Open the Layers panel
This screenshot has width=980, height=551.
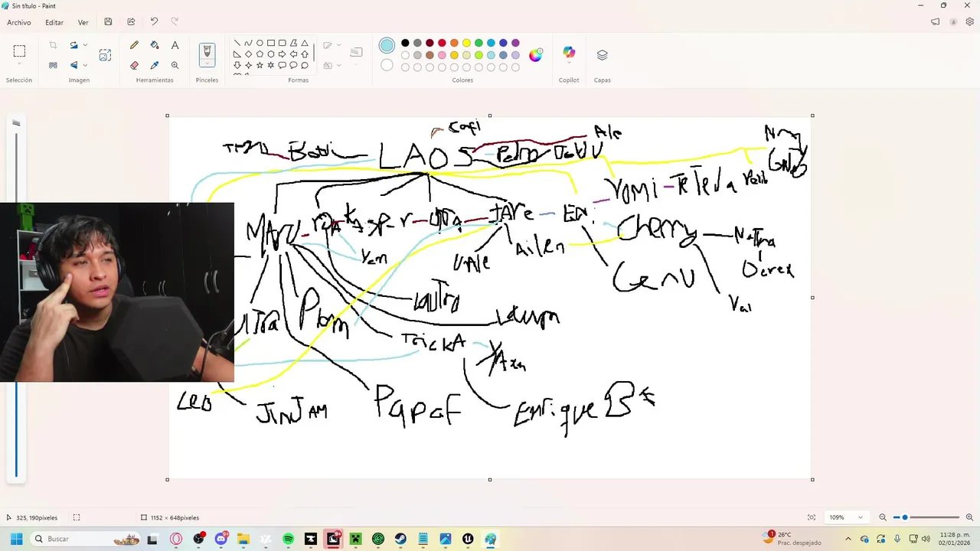click(x=602, y=54)
